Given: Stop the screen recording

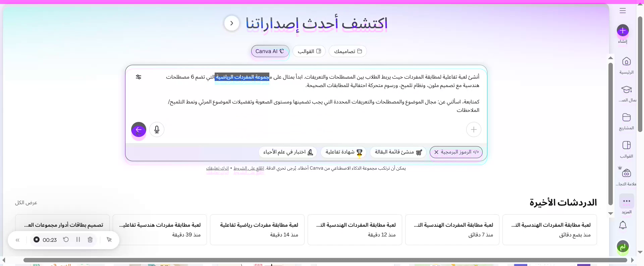Looking at the screenshot, I should pyautogui.click(x=37, y=239).
